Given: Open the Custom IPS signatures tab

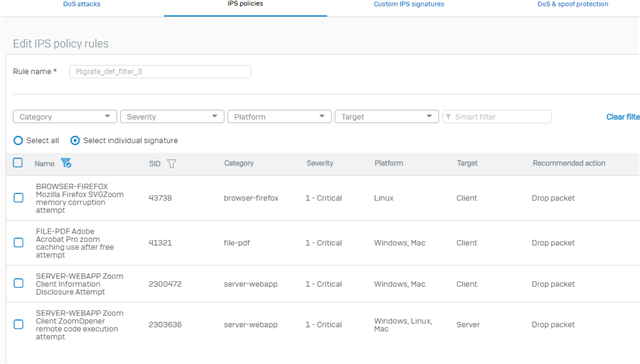Looking at the screenshot, I should pos(409,4).
